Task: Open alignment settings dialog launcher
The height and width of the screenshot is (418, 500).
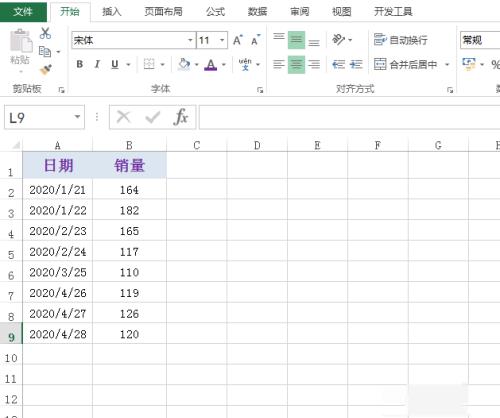Action: coord(450,90)
